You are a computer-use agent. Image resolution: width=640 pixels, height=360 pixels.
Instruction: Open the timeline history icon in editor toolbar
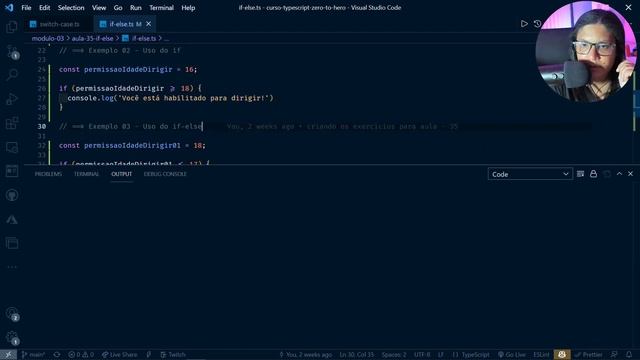pos(538,24)
